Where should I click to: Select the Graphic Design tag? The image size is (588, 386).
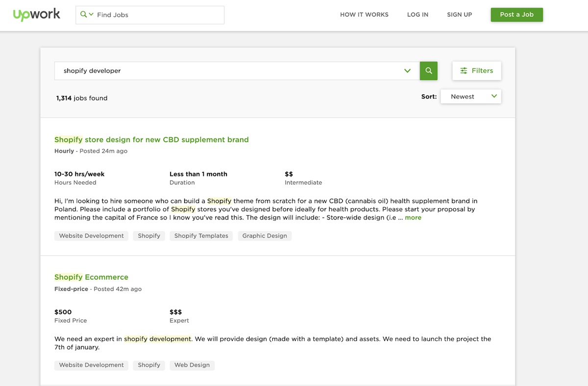(265, 236)
